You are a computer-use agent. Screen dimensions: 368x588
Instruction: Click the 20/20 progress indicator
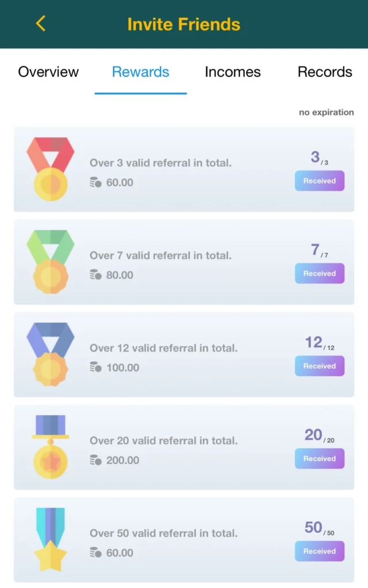coord(321,435)
